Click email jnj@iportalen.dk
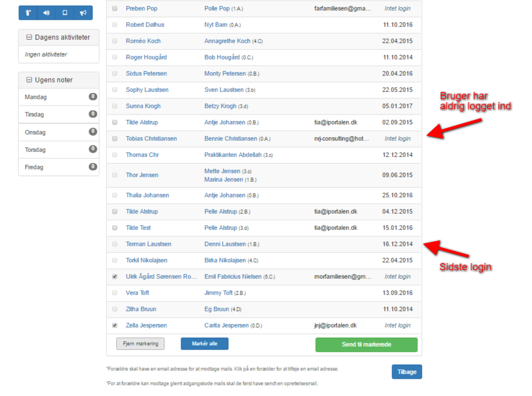 (335, 325)
